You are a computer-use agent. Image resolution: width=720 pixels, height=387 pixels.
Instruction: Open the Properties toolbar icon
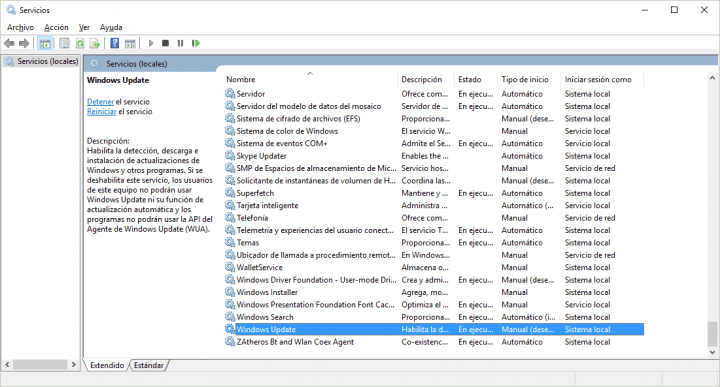tap(64, 43)
